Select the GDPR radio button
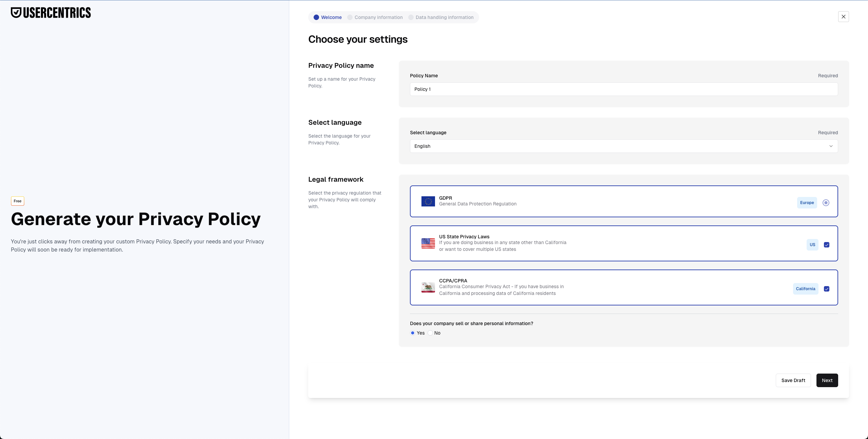Screen dimensions: 868x439 (x=826, y=203)
